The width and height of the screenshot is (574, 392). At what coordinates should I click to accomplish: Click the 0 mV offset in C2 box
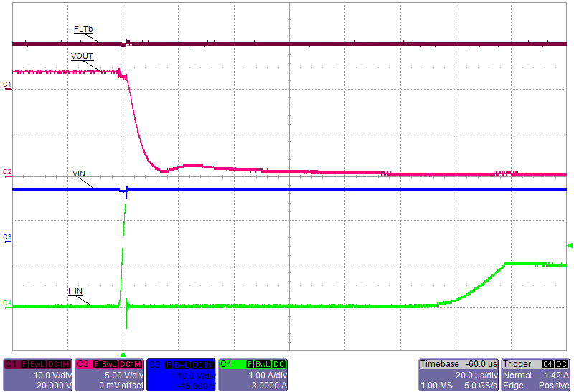(x=121, y=386)
